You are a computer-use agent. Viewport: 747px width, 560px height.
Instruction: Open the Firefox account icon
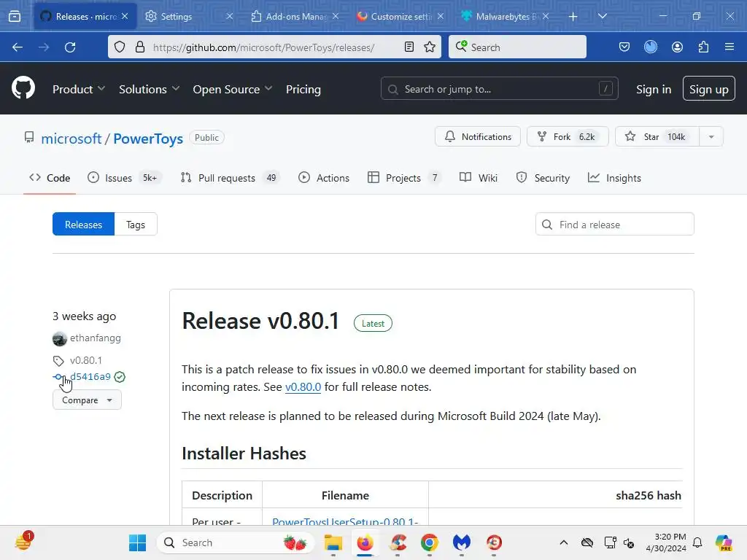677,47
